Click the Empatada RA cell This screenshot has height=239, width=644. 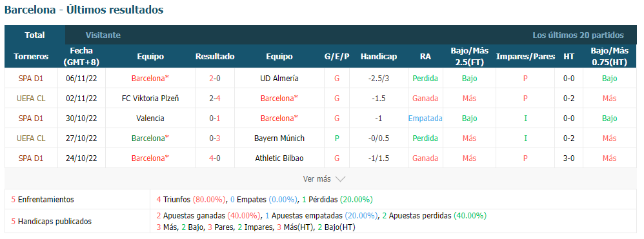point(425,119)
